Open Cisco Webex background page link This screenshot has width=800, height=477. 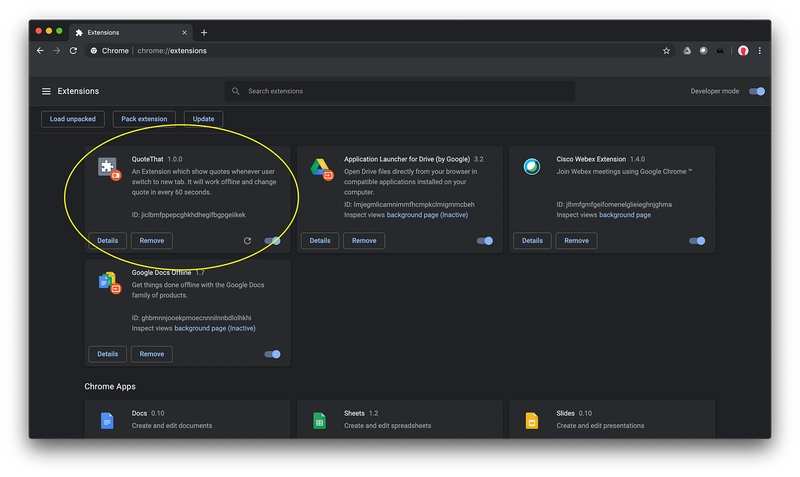click(624, 215)
